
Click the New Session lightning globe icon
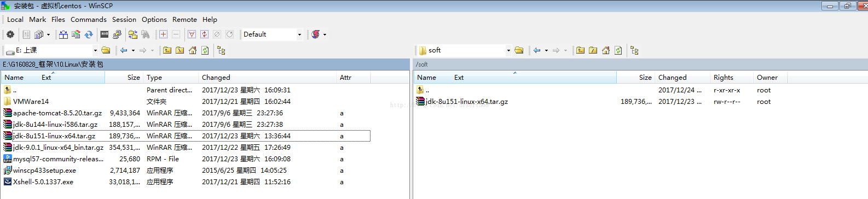pyautogui.click(x=316, y=34)
